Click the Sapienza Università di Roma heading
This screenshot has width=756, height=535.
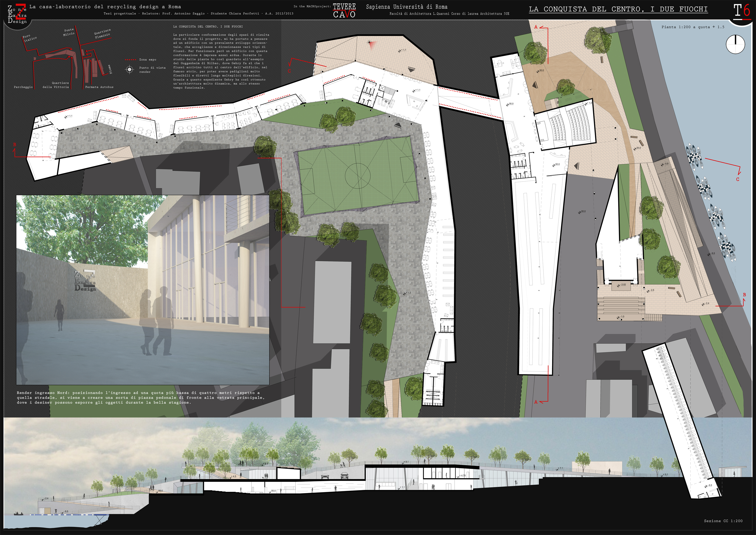click(x=407, y=7)
